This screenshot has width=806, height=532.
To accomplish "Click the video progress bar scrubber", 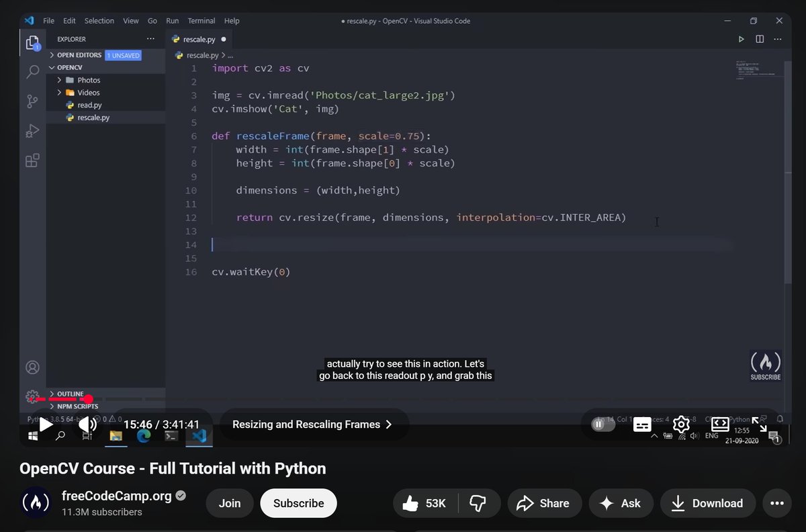I will pos(88,399).
